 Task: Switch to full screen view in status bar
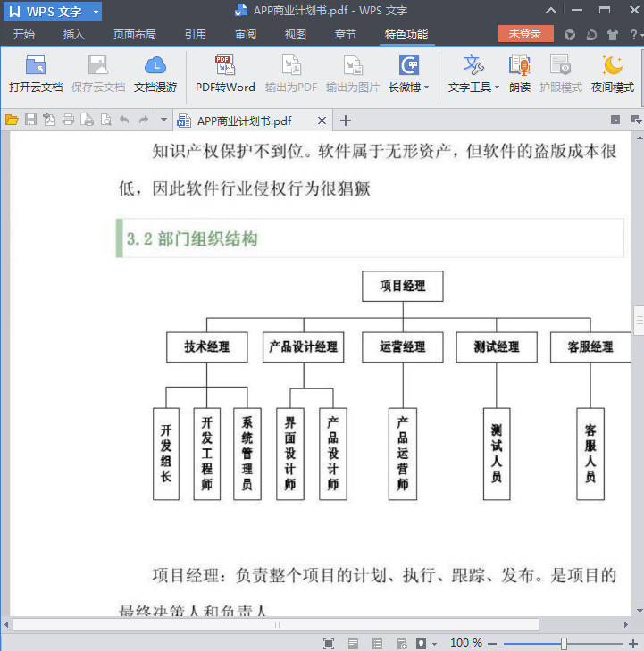(329, 644)
